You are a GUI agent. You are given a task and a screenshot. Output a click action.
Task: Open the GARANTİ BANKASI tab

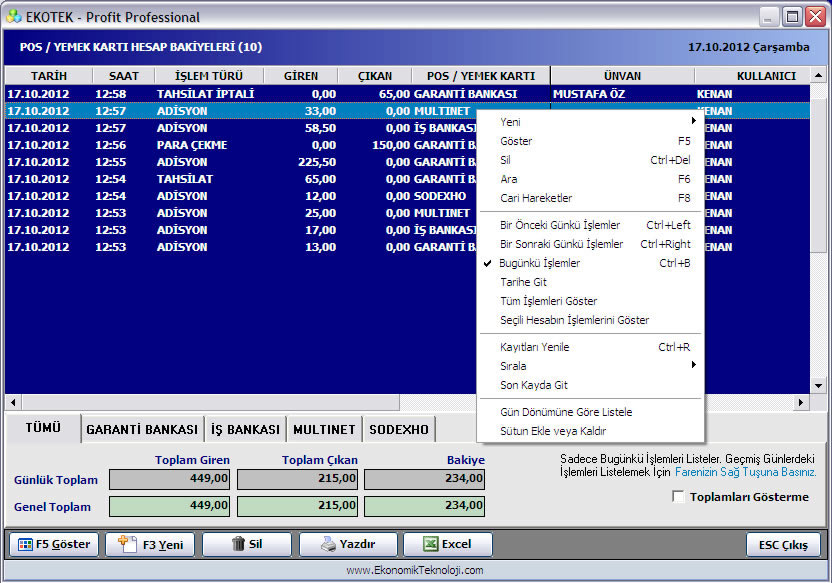coord(142,429)
